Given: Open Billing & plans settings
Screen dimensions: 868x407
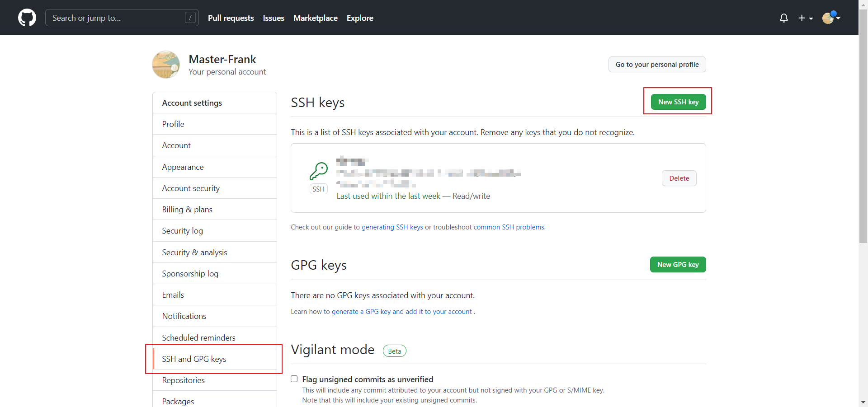Looking at the screenshot, I should (215, 209).
